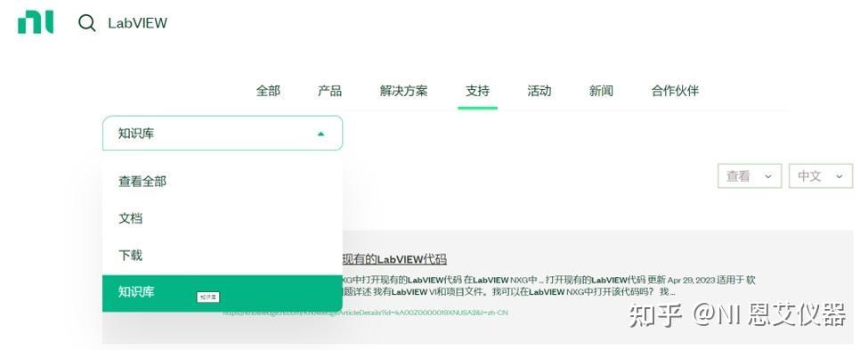
Task: Click the result description mentioning Apr 29, 2023
Action: [x=548, y=286]
